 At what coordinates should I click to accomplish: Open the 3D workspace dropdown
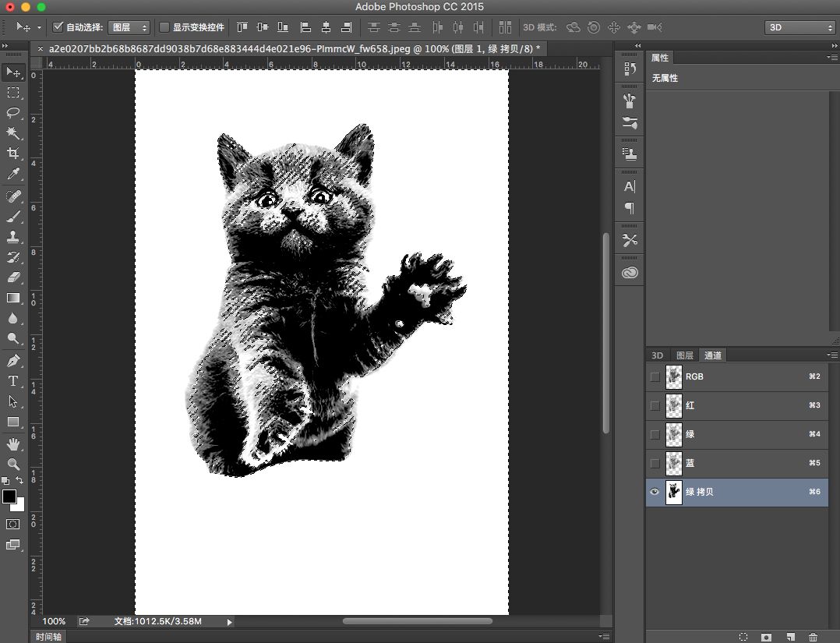(799, 27)
